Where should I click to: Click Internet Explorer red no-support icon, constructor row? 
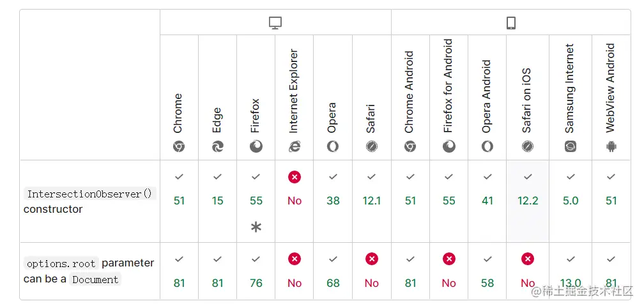pos(295,177)
